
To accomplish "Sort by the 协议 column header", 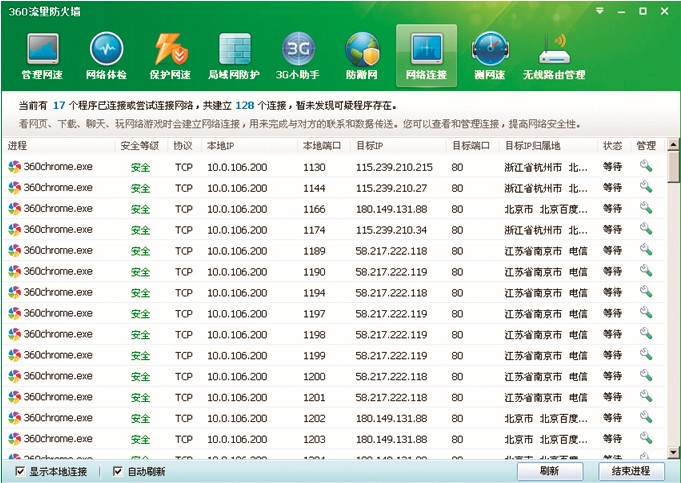I will pyautogui.click(x=184, y=146).
